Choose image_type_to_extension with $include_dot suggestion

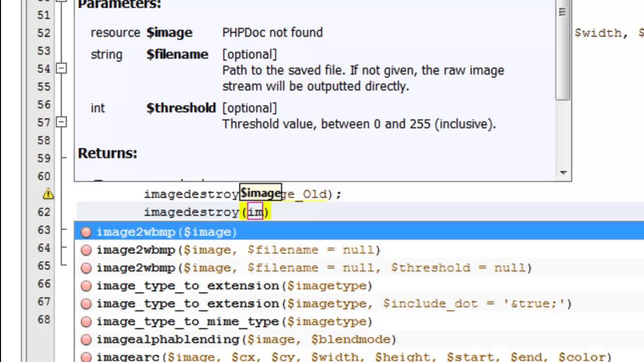tap(359, 304)
